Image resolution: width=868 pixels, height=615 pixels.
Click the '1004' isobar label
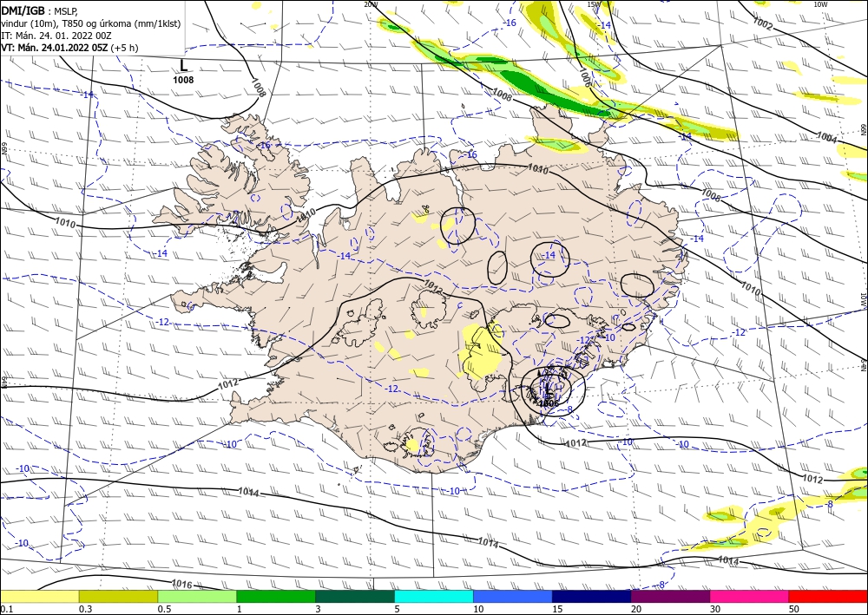point(826,137)
